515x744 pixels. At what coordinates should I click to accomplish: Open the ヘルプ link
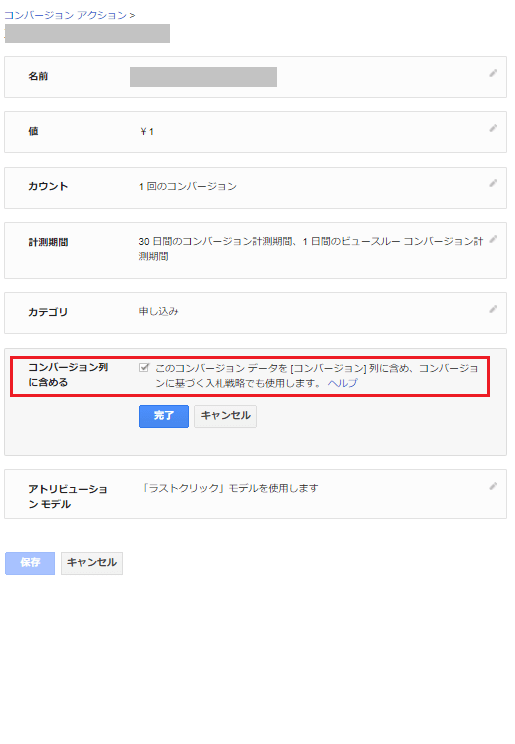click(342, 383)
